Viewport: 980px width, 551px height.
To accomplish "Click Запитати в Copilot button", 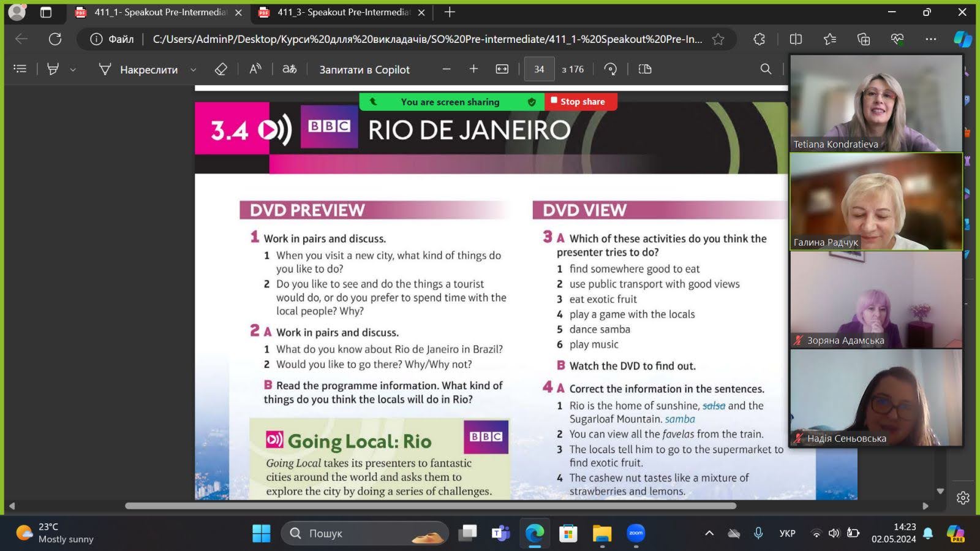I will coord(364,70).
